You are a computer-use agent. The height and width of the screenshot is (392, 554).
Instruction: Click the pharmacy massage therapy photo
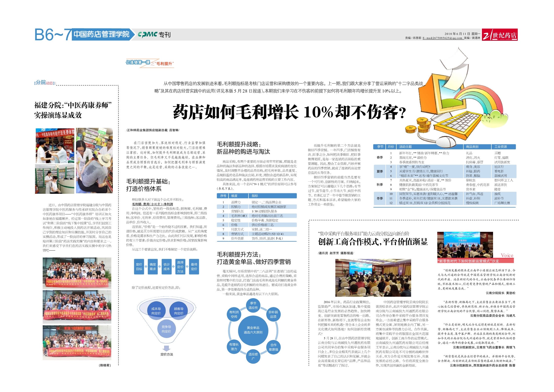(x=94, y=161)
